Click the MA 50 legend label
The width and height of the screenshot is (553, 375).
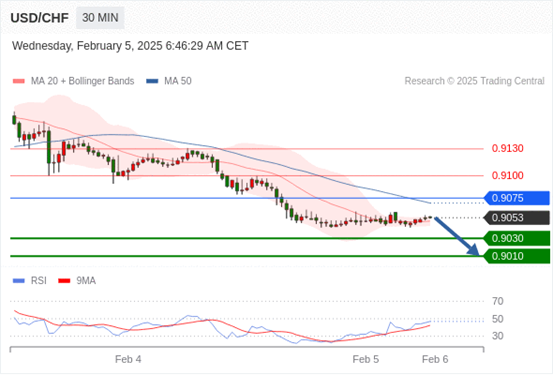[x=178, y=81]
